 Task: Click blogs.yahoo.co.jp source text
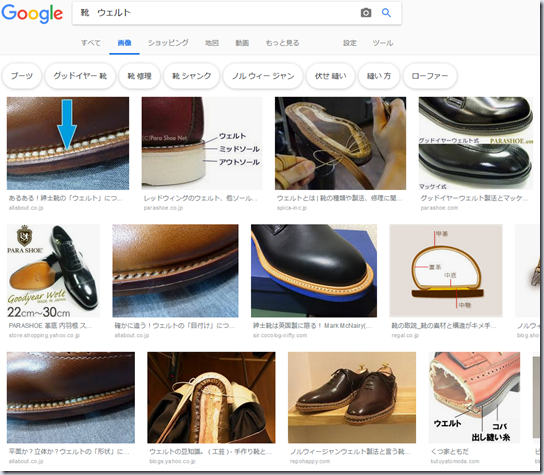point(172,461)
